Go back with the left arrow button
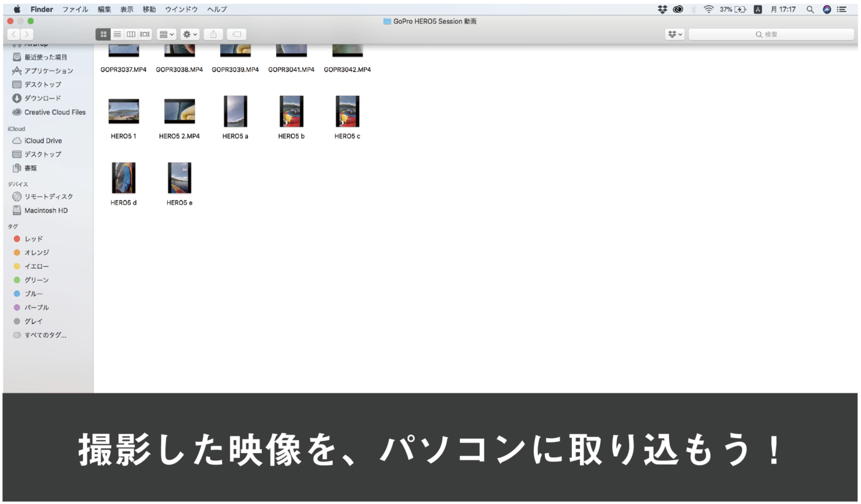This screenshot has width=861, height=504. tap(14, 34)
